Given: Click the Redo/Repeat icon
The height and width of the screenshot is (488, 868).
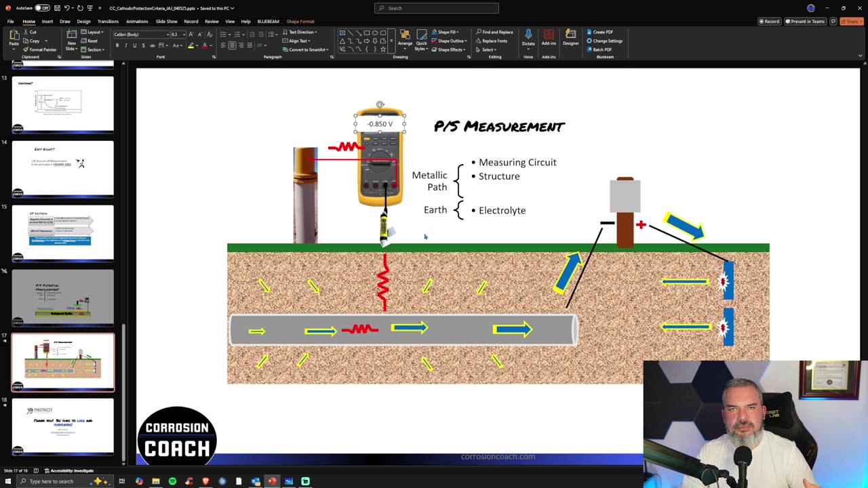Looking at the screenshot, I should click(x=80, y=8).
